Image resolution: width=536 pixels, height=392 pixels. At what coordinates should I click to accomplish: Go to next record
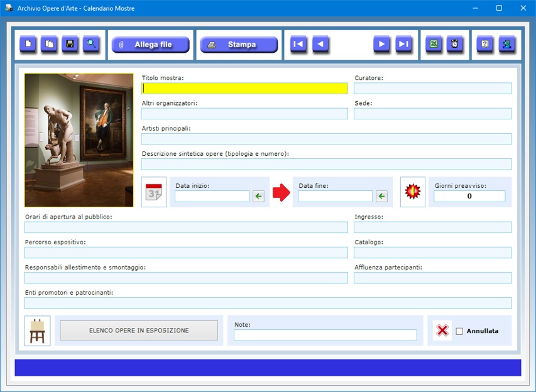(x=382, y=44)
